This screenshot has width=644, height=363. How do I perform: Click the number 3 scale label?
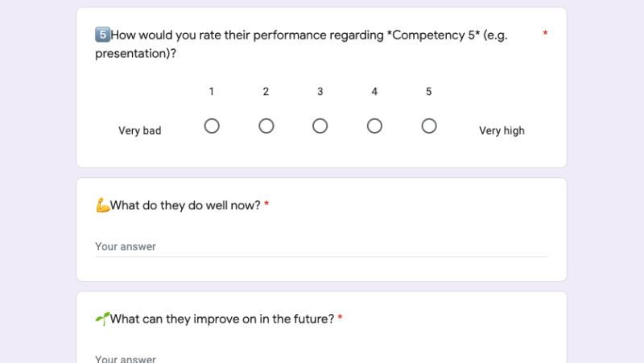(320, 92)
